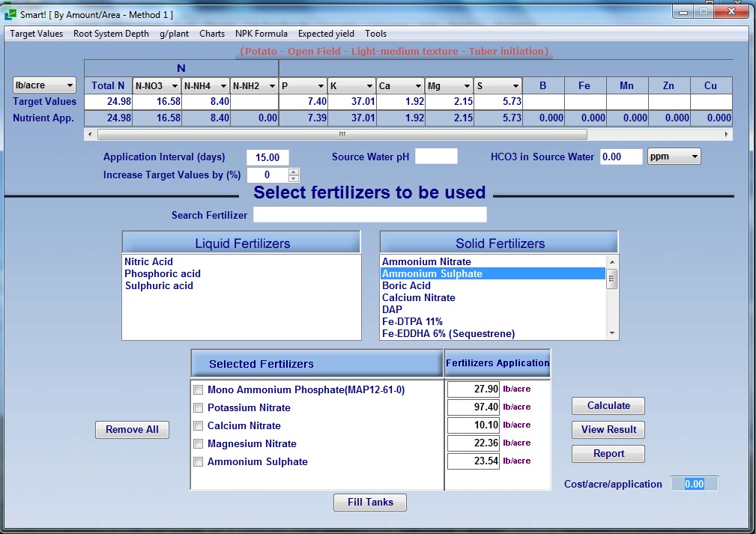Viewport: 756px width, 534px height.
Task: Click the nutrient table horizontal scrollbar thumb
Action: [x=342, y=135]
